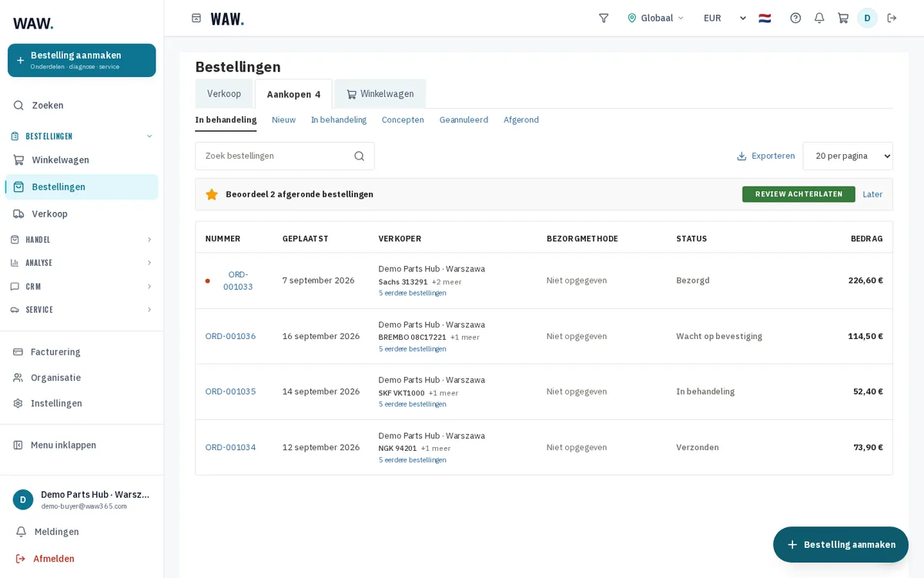Click floating Bestelling aanmaken button
The image size is (924, 578).
tap(841, 544)
